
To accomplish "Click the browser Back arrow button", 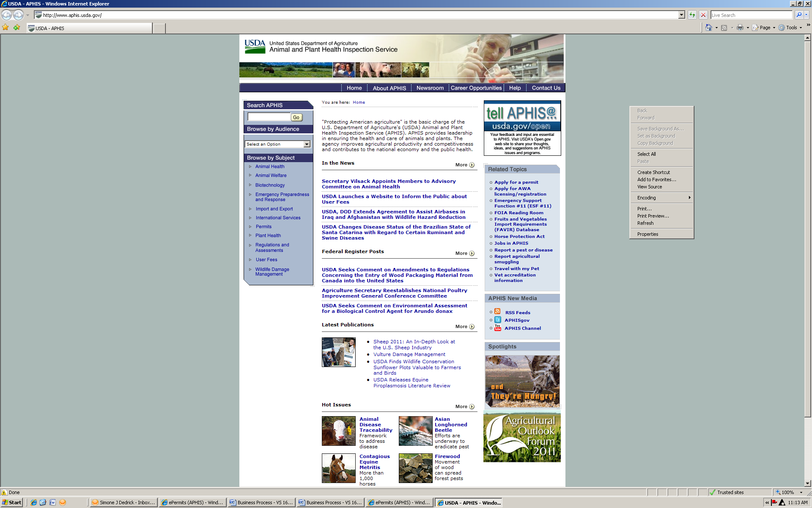I will (7, 15).
